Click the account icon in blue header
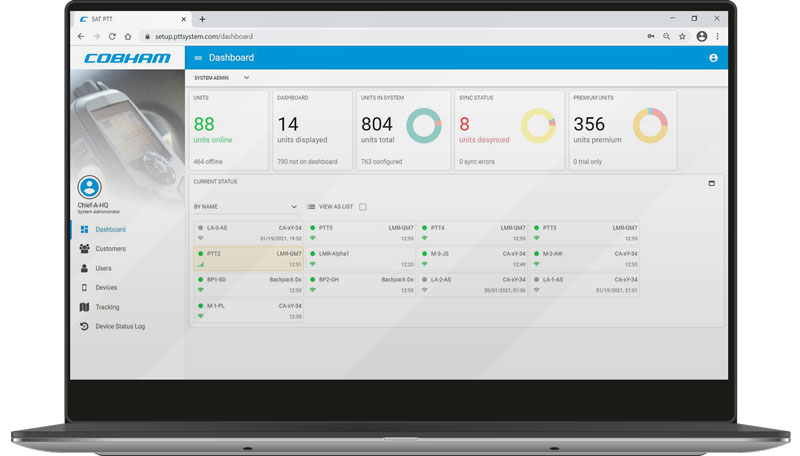 coord(713,58)
